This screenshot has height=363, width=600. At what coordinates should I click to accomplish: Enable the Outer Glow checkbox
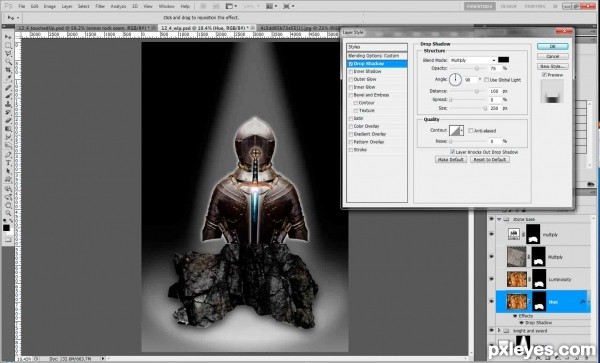(351, 80)
